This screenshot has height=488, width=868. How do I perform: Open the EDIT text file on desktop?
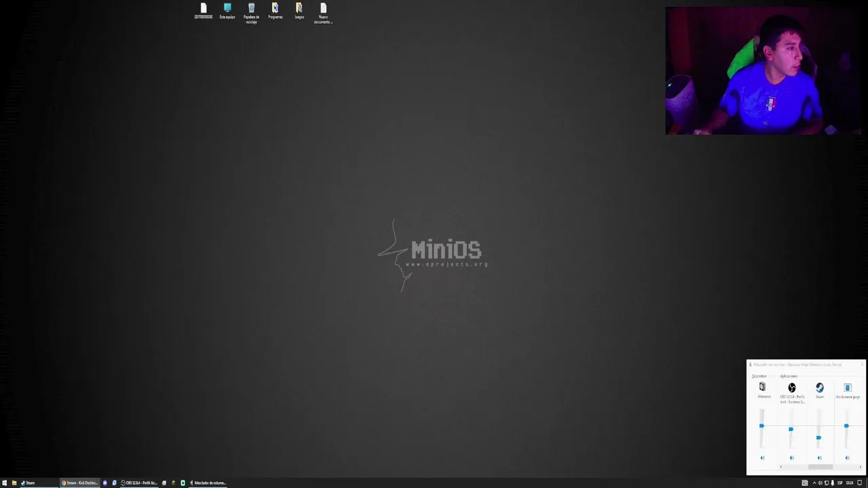click(203, 12)
